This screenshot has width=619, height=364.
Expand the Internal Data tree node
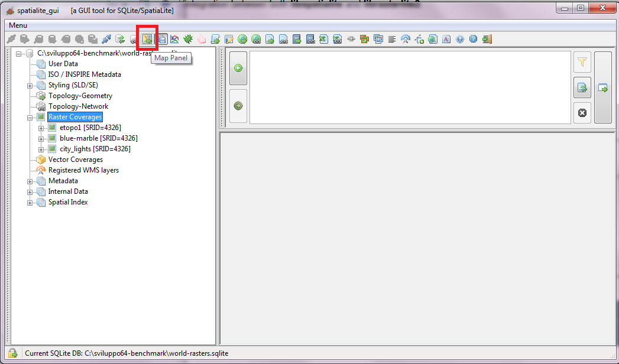point(30,192)
